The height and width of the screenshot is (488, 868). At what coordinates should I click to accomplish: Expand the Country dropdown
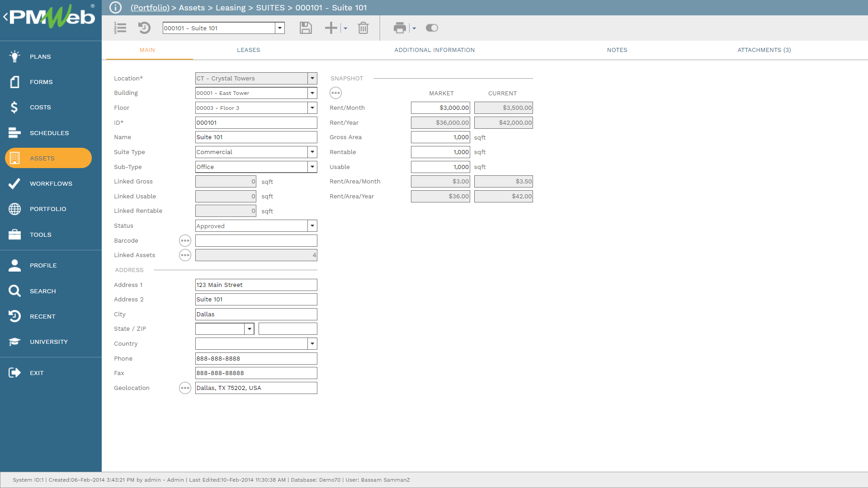(x=312, y=344)
